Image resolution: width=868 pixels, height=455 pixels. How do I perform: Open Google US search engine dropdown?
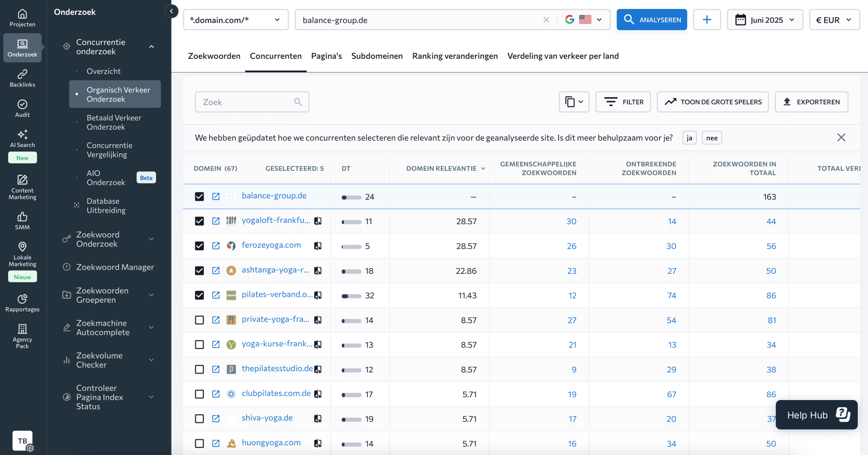[x=584, y=20]
